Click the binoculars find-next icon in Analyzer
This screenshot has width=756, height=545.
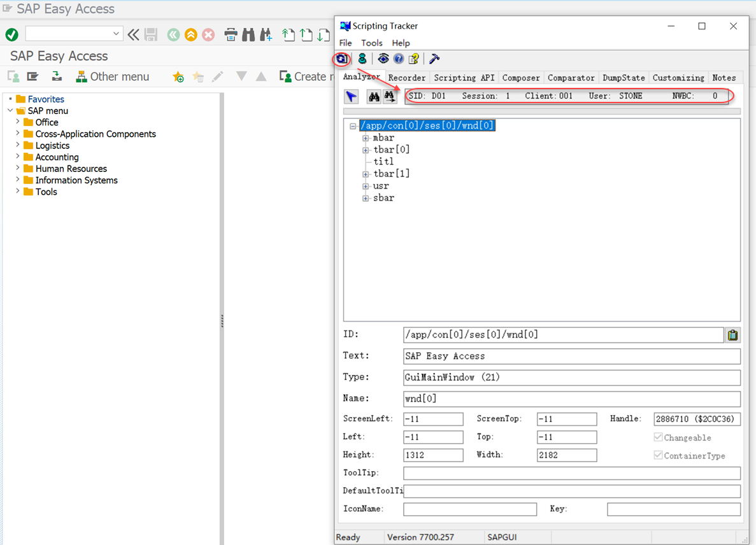point(390,96)
